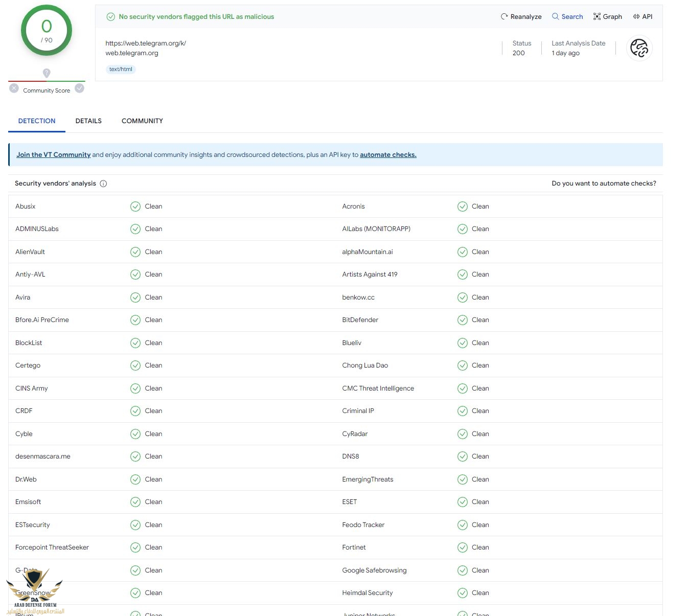Click the Join the VT Community link
Viewport: 688px width, 616px height.
tap(53, 155)
